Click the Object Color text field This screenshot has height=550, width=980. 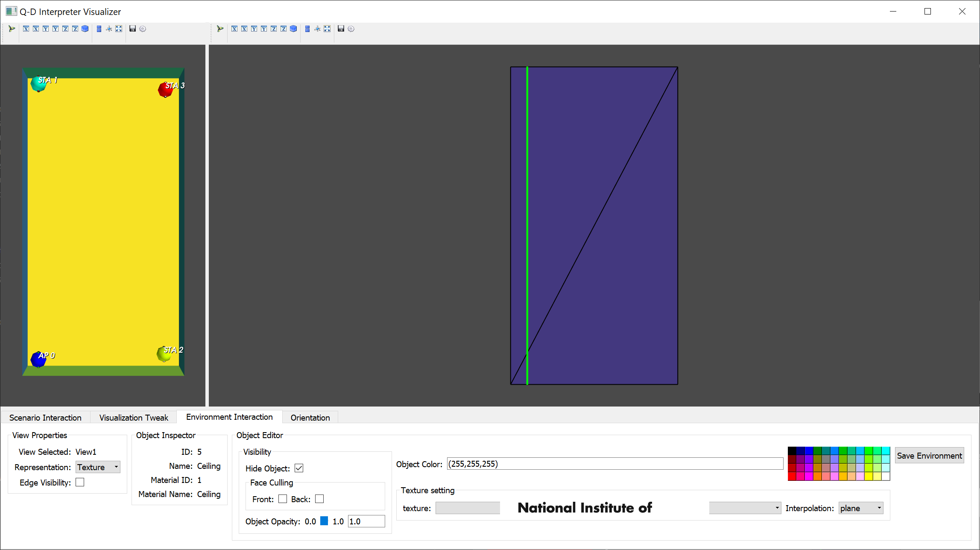click(615, 464)
